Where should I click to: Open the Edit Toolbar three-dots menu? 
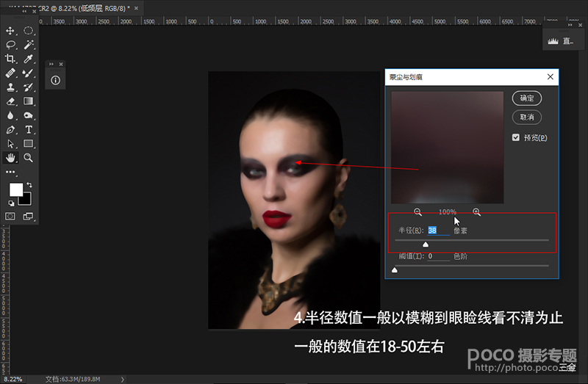pyautogui.click(x=10, y=172)
